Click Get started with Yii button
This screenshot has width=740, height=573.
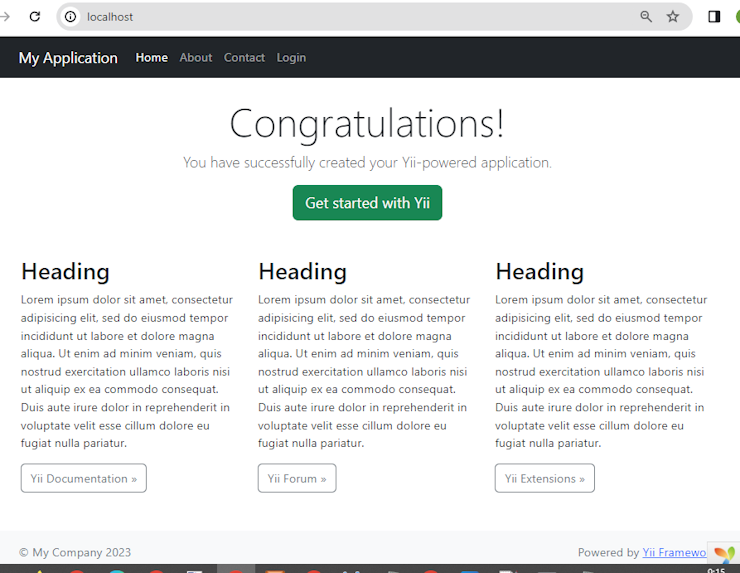(x=367, y=202)
